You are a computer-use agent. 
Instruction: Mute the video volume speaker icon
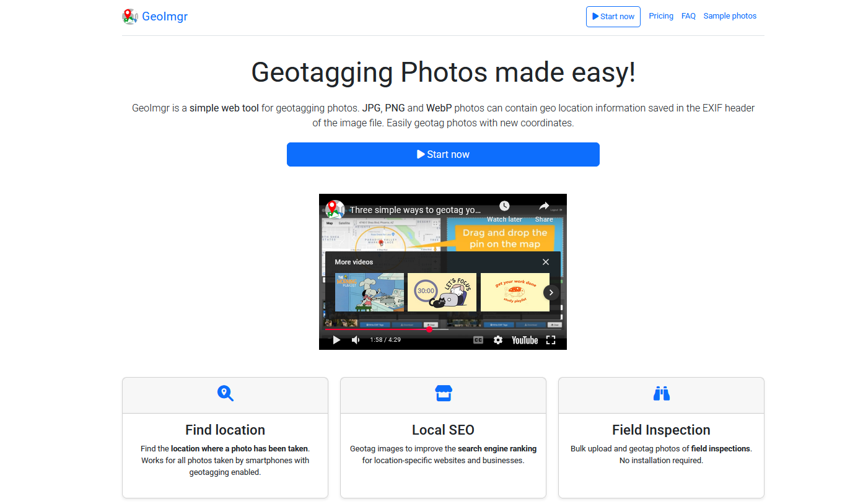tap(356, 340)
